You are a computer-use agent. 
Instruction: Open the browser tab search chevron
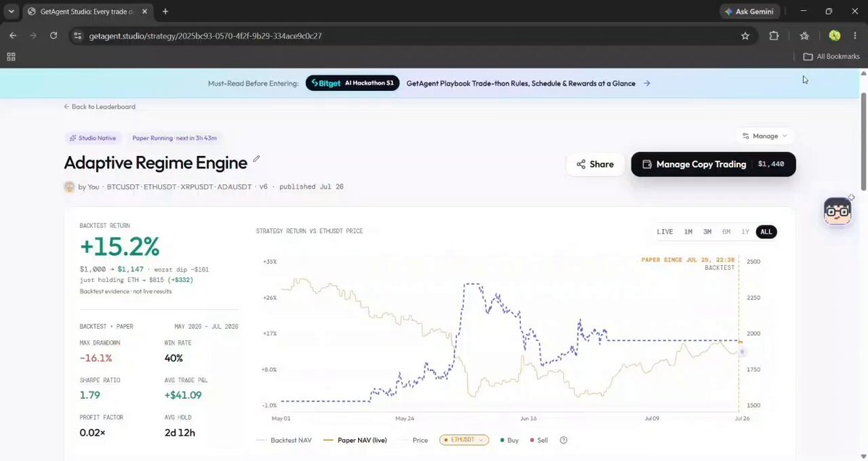click(x=11, y=12)
